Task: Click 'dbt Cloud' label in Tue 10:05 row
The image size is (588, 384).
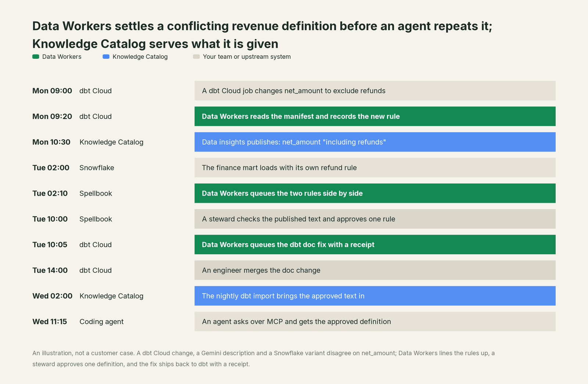Action: (x=96, y=245)
